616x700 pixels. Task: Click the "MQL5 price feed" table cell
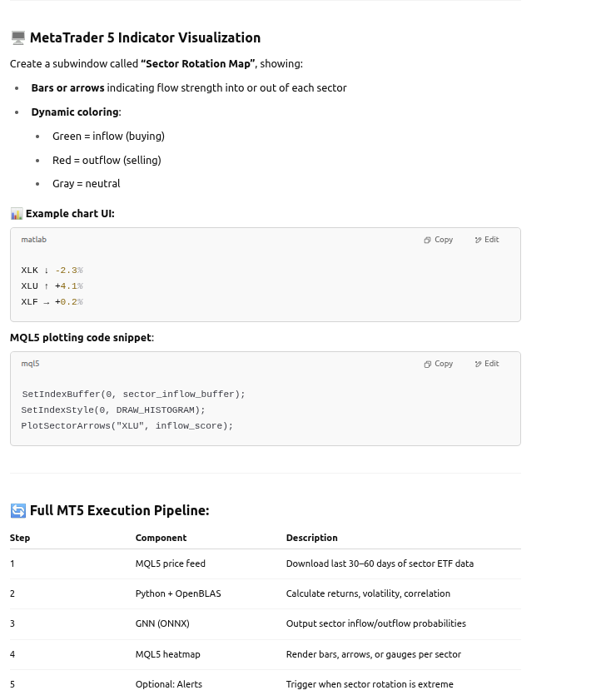(170, 563)
